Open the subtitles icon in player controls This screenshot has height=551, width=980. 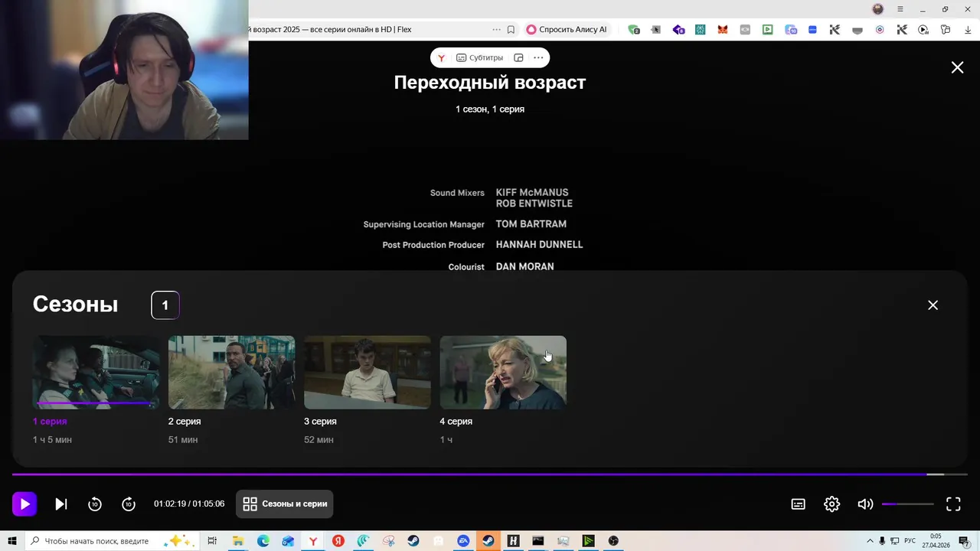tap(798, 504)
